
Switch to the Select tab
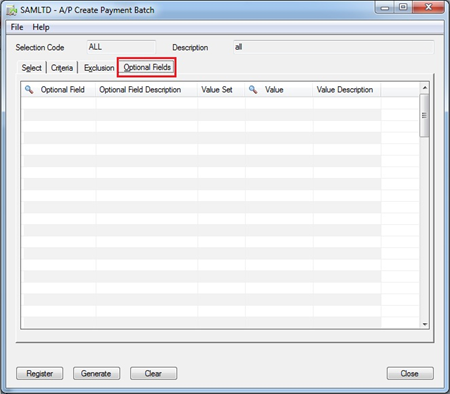click(32, 68)
